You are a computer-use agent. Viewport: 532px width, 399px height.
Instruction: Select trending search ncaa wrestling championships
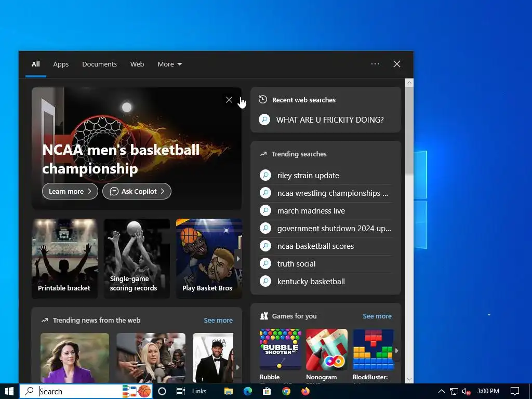click(326, 193)
